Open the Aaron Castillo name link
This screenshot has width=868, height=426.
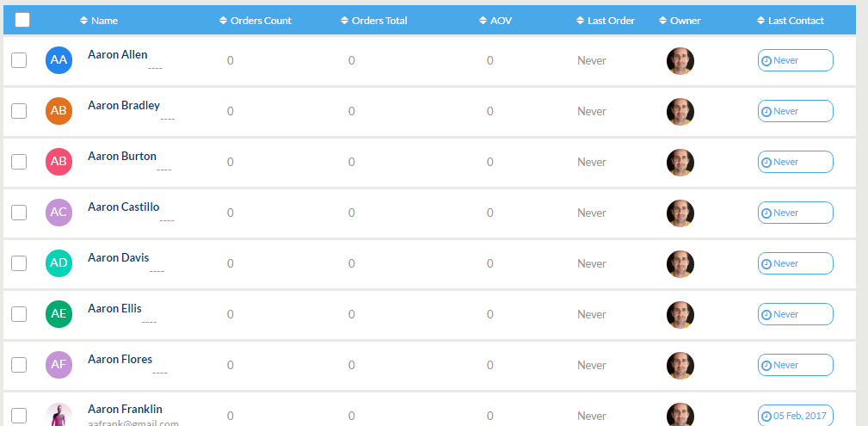[123, 207]
